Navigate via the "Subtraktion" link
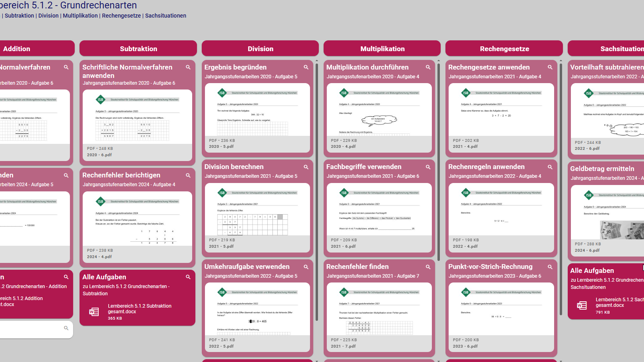This screenshot has width=644, height=362. tap(19, 16)
